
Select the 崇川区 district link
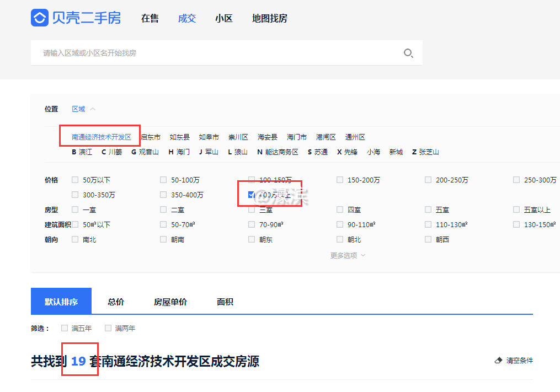238,137
